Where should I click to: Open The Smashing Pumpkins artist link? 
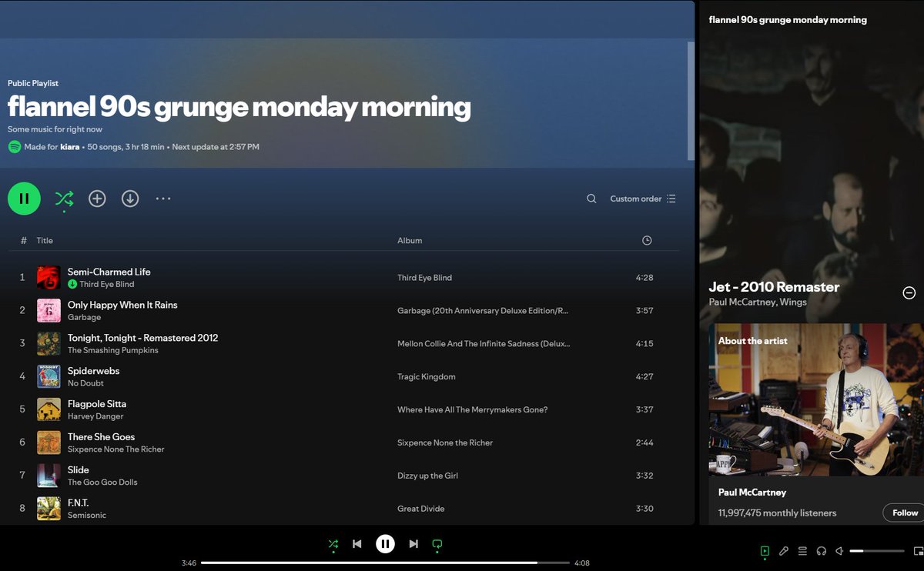coord(113,351)
